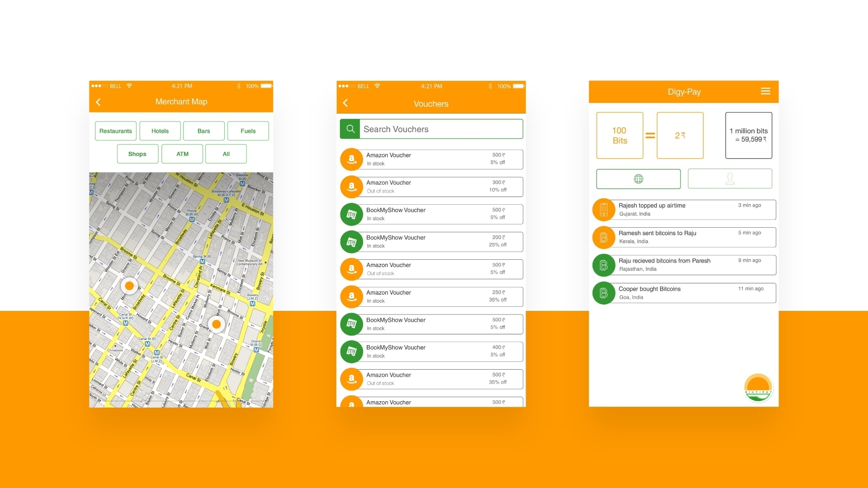Tap the back arrow on Merchant Map

[98, 102]
